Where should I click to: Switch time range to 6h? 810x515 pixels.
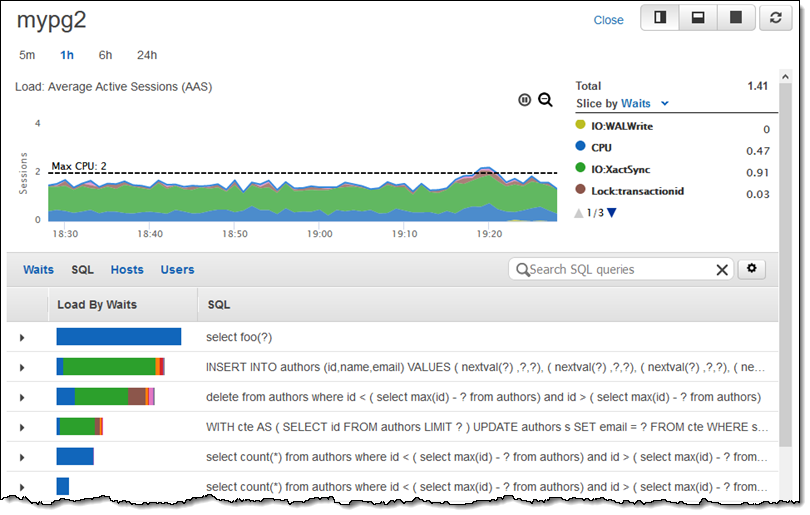[105, 55]
